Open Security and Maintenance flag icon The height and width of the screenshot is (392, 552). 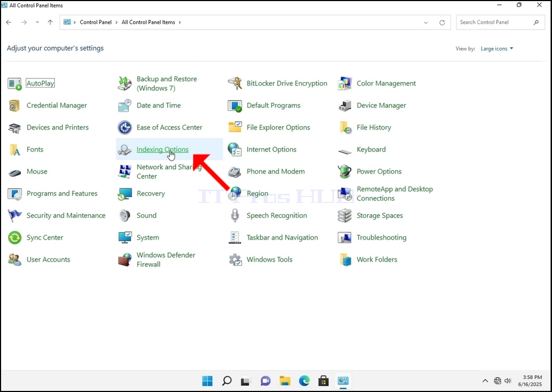[x=14, y=215]
